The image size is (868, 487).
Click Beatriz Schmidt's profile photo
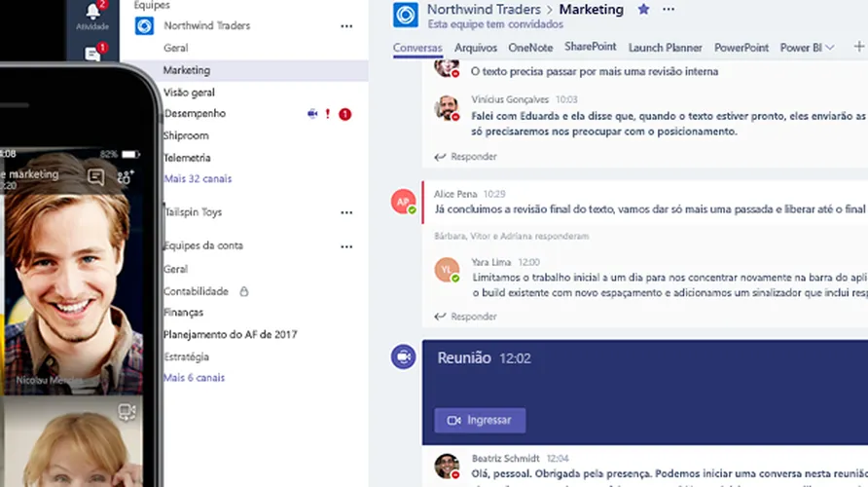[447, 466]
